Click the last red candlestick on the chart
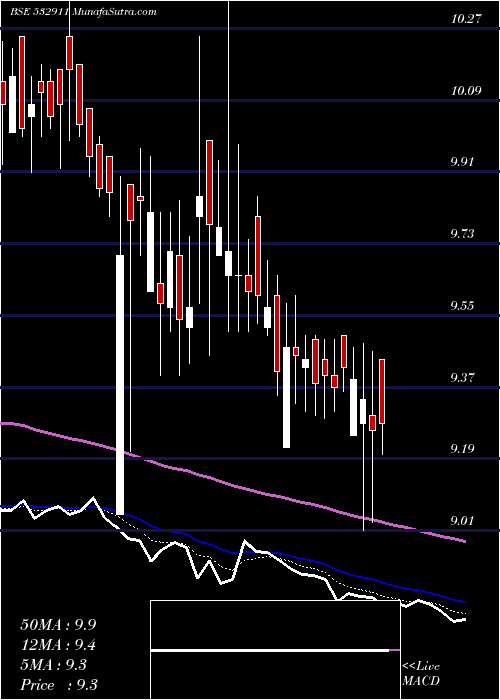Screen dimensions: 500x700 point(382,391)
